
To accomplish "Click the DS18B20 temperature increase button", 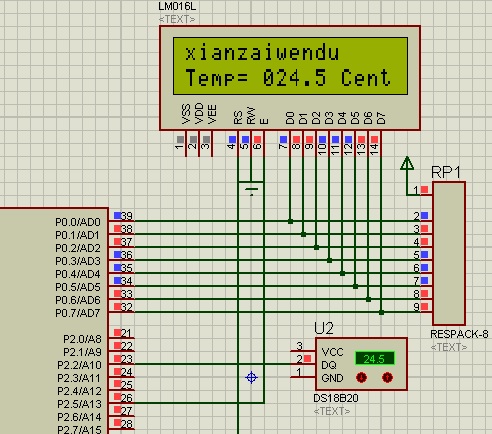I will (x=387, y=377).
